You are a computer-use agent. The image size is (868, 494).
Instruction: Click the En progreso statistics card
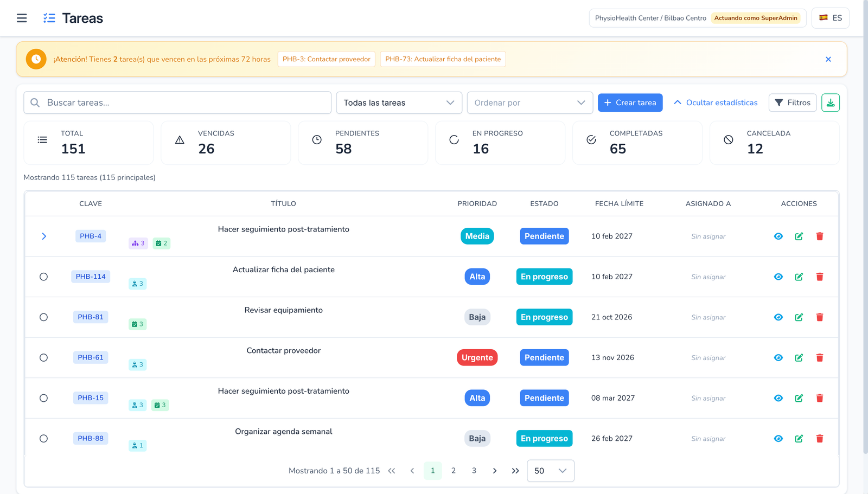[x=500, y=143]
